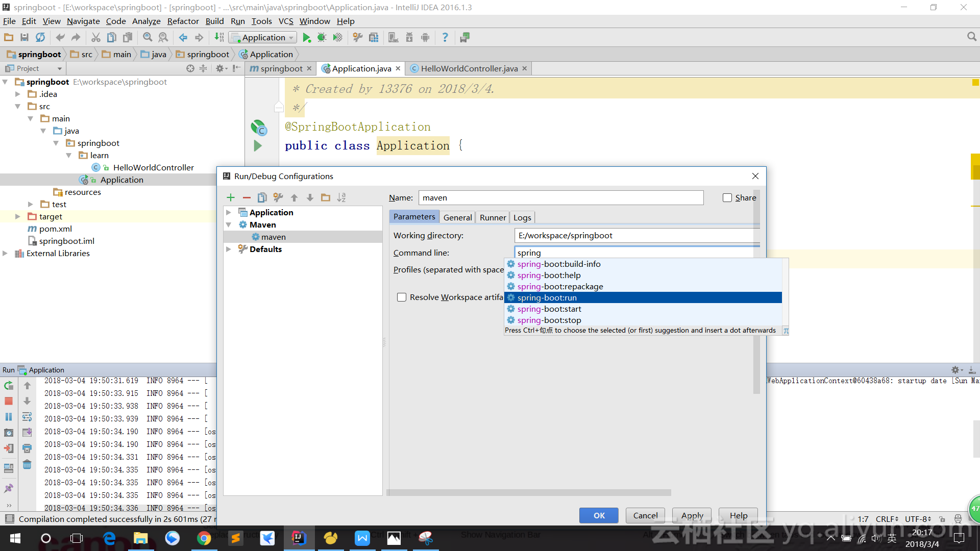The image size is (980, 551).
Task: Click the Find magnifier toolbar icon
Action: point(148,38)
